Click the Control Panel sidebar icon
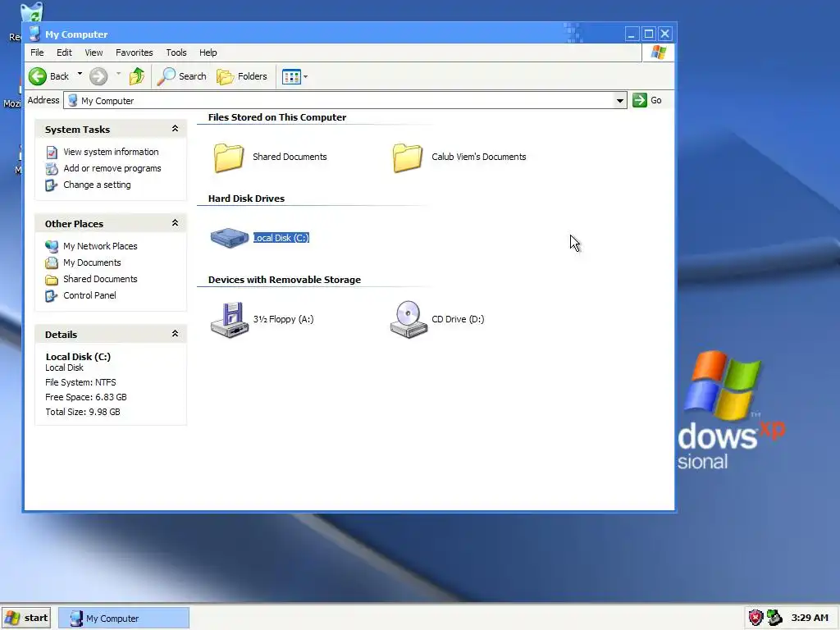 pos(52,295)
